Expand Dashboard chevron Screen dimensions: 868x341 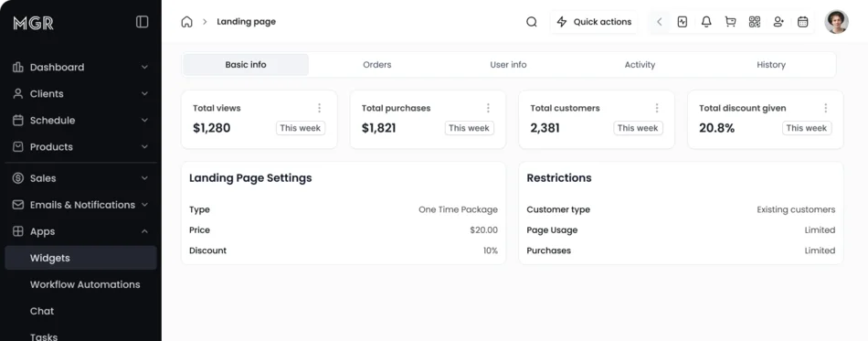144,67
